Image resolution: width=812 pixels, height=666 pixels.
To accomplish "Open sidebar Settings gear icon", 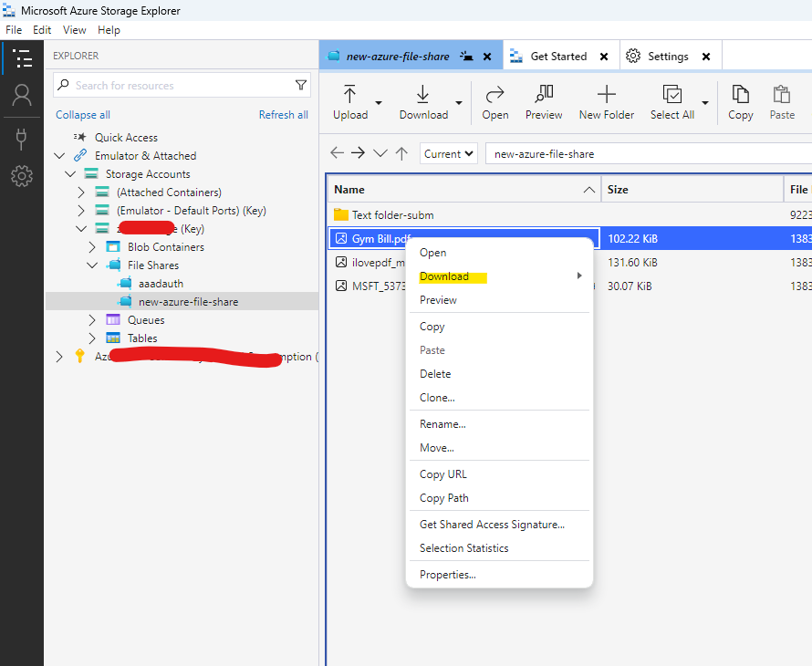I will coord(22,176).
